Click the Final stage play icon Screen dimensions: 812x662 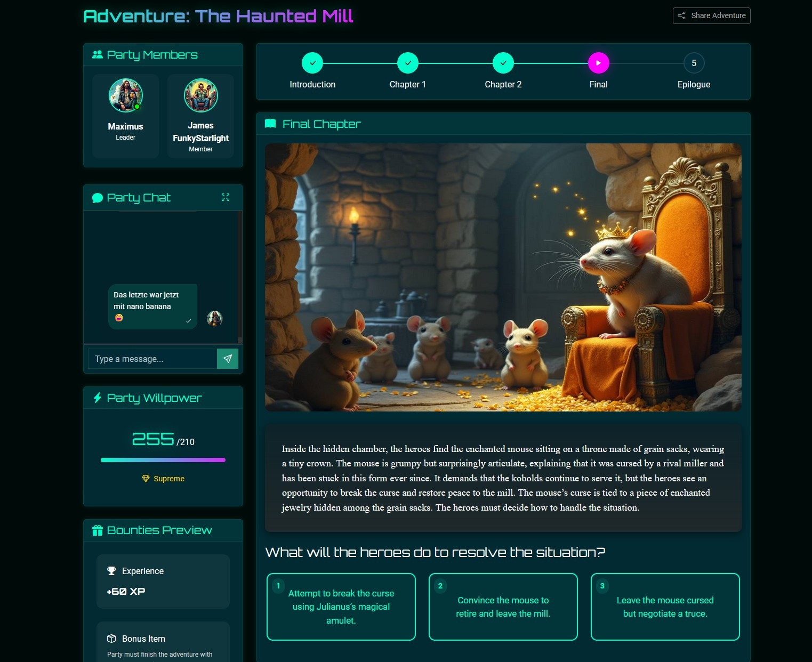[x=598, y=62]
